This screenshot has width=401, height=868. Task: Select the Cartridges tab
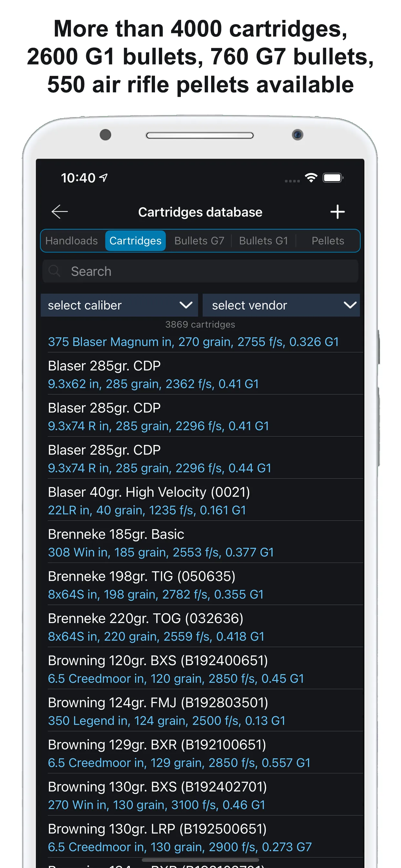click(x=136, y=241)
